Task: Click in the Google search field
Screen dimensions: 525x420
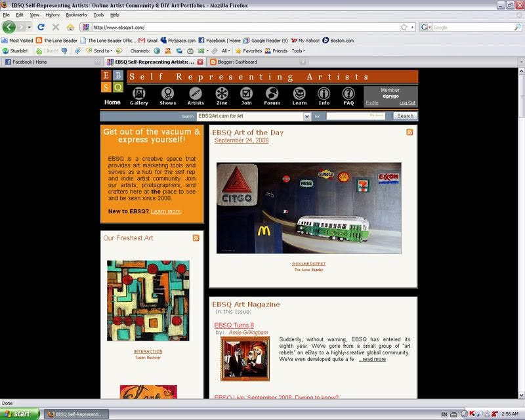Action: pos(472,27)
